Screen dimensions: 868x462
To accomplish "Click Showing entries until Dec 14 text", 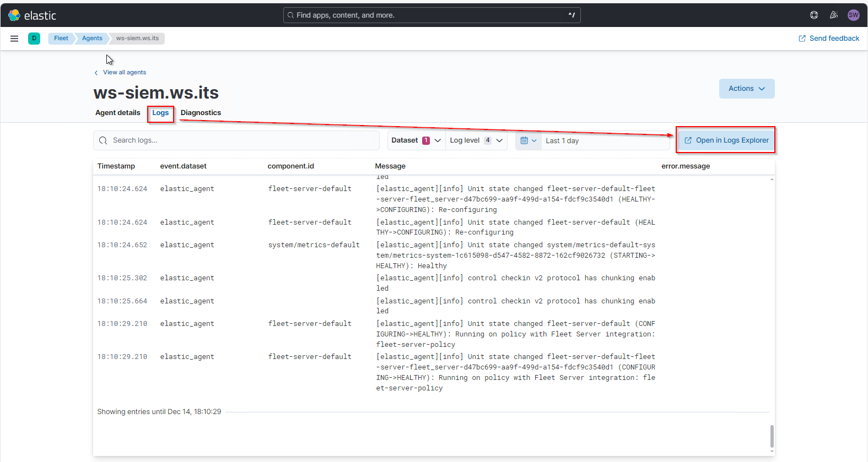I will point(159,412).
